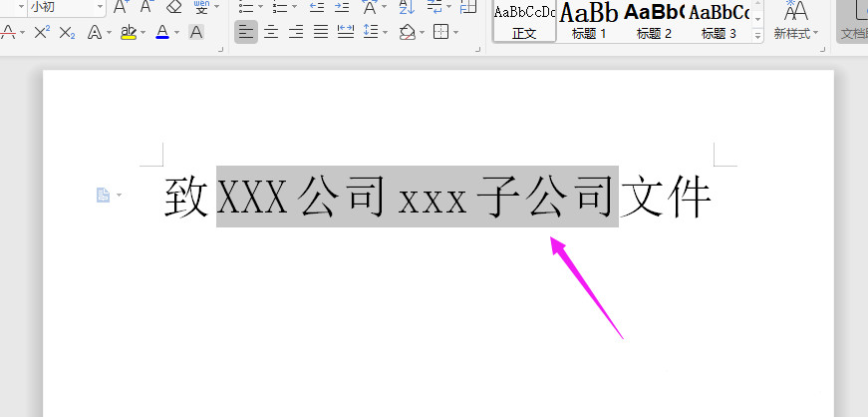Toggle distributed alignment

346,32
